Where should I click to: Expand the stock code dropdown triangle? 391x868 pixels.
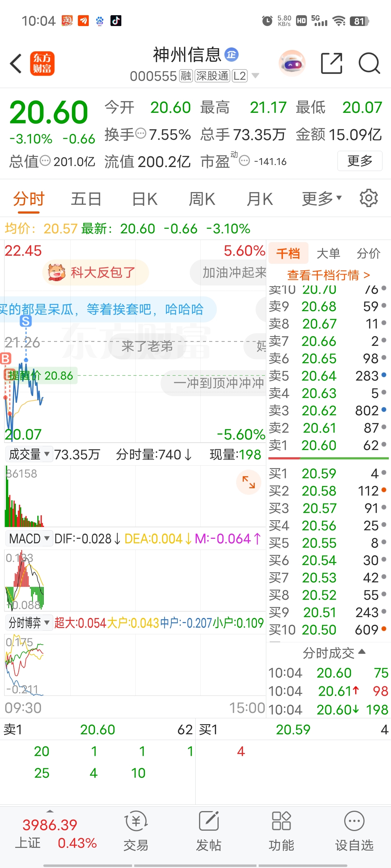[x=255, y=76]
